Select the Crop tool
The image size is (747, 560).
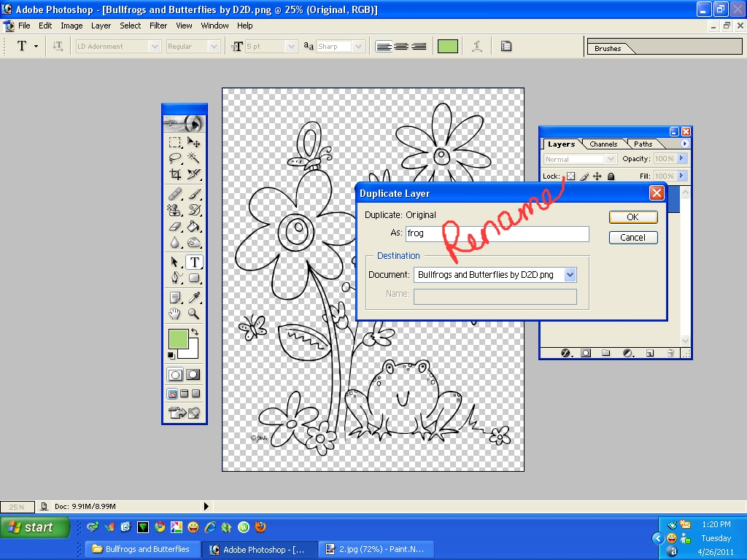click(175, 175)
